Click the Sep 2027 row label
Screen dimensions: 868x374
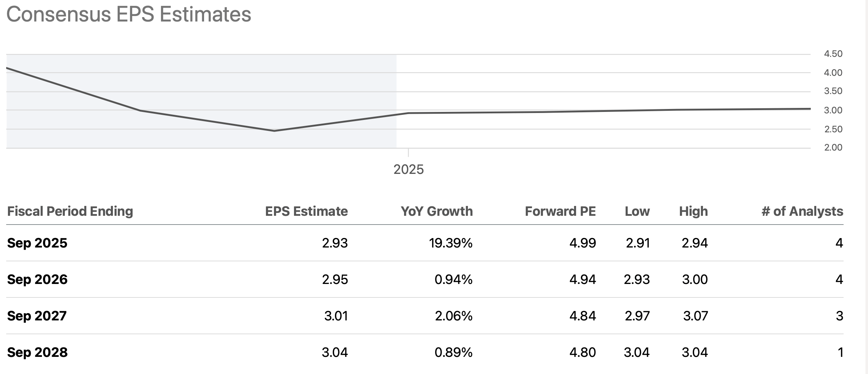point(37,316)
